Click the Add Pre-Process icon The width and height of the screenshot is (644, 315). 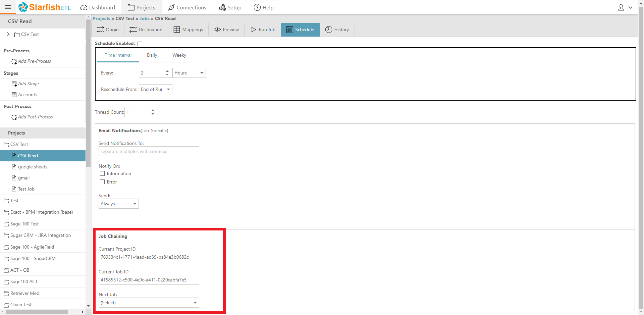14,61
